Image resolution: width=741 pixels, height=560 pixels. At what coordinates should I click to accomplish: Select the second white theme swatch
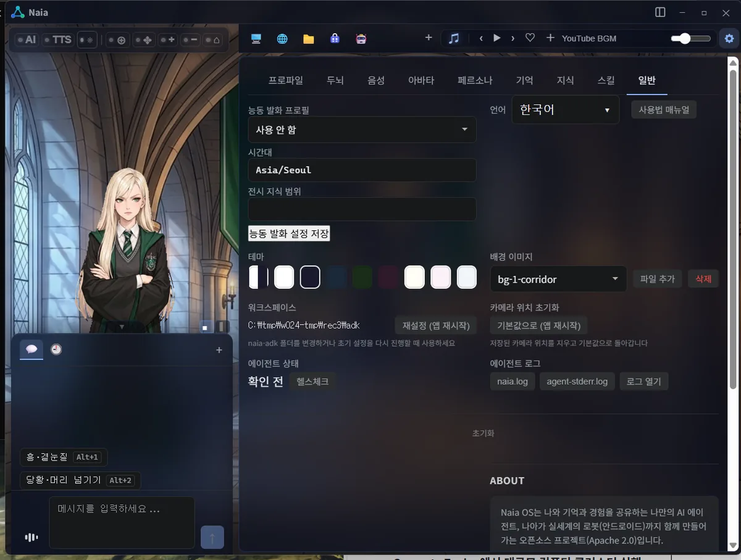[x=284, y=277]
